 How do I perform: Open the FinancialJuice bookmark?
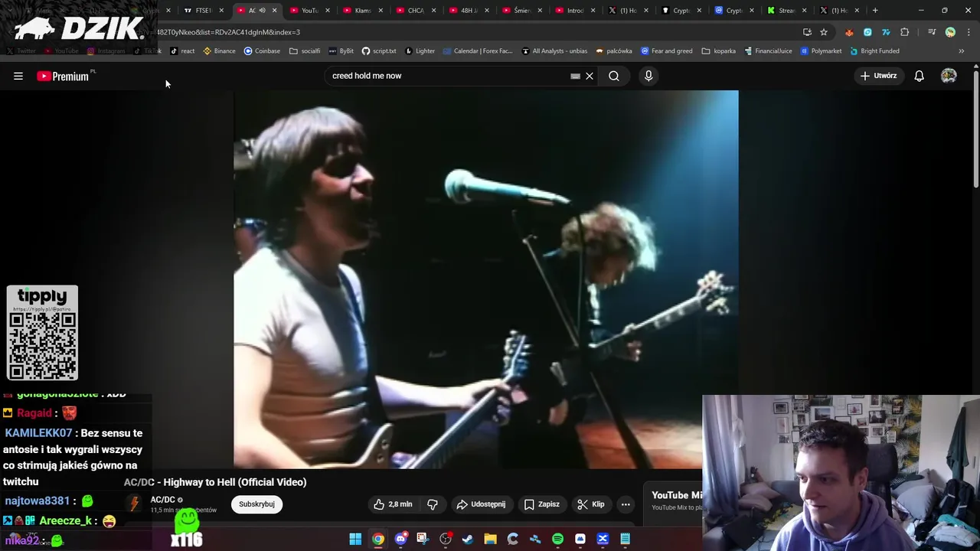pyautogui.click(x=768, y=51)
